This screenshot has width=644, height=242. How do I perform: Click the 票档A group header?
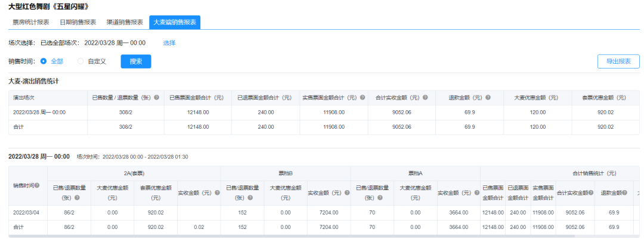pos(415,173)
